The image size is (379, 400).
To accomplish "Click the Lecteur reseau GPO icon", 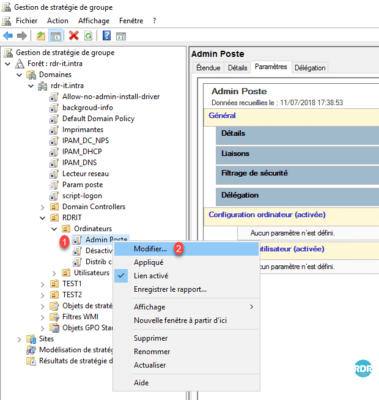I will tap(54, 174).
